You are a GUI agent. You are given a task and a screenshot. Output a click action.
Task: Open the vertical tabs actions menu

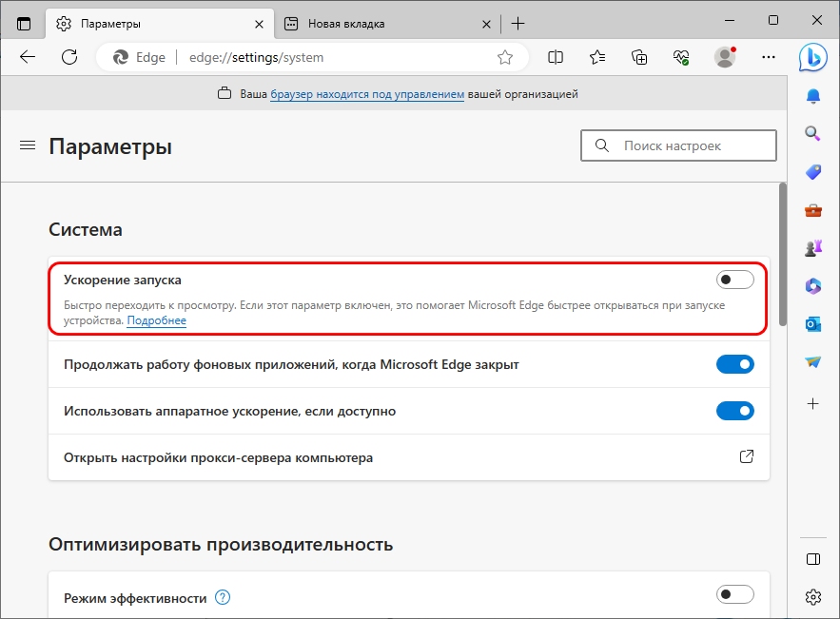(24, 24)
